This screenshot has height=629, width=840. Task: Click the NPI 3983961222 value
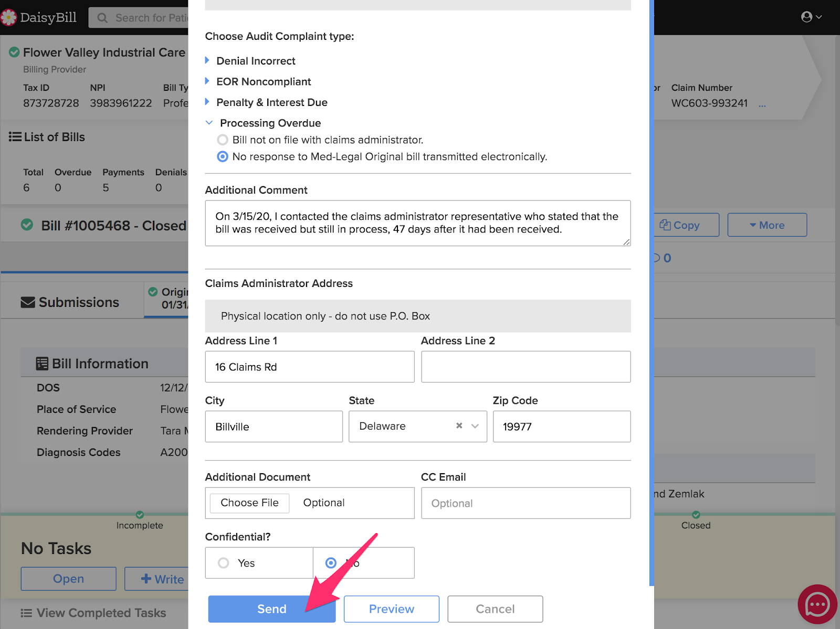click(121, 103)
